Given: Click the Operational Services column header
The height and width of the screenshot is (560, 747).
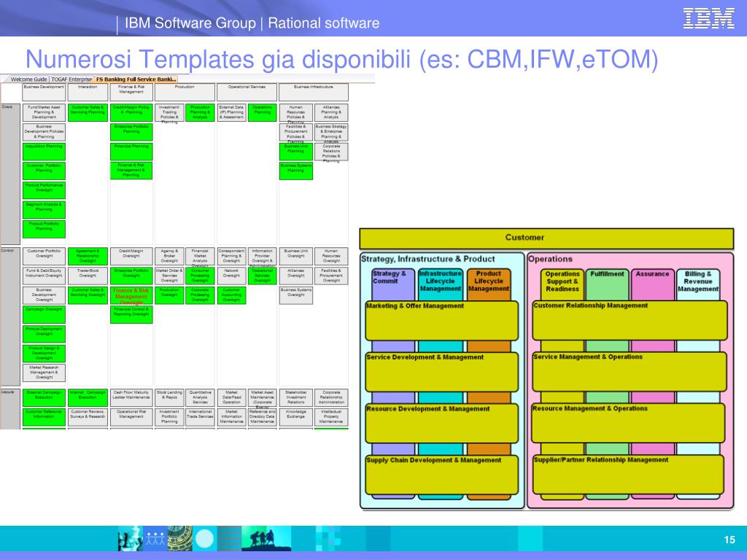Looking at the screenshot, I should (247, 92).
